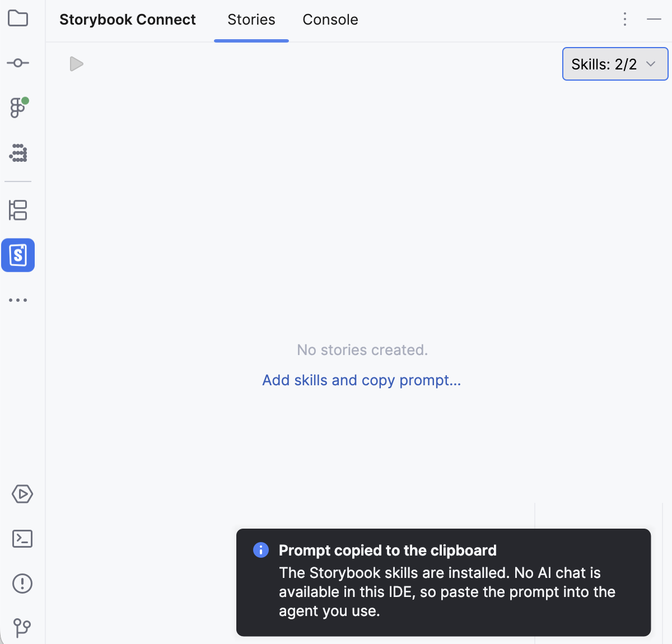Open the Problems tool window

point(22,584)
